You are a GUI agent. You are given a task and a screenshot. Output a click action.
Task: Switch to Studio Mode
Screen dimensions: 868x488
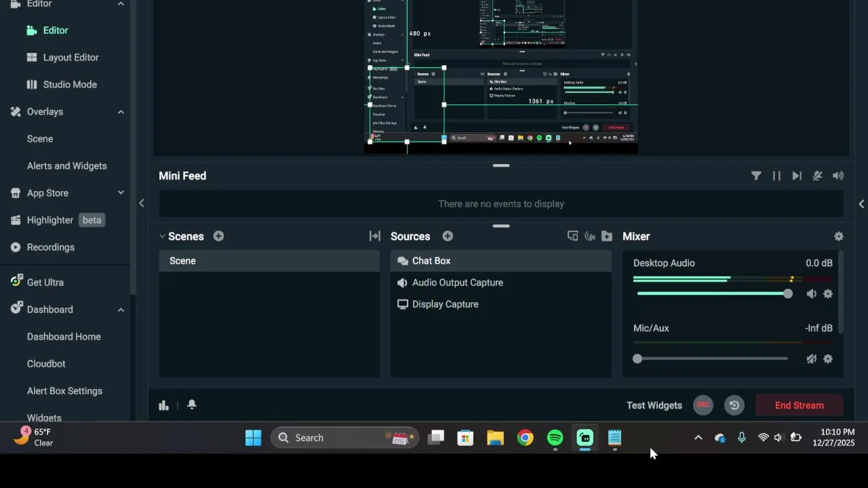pyautogui.click(x=70, y=85)
